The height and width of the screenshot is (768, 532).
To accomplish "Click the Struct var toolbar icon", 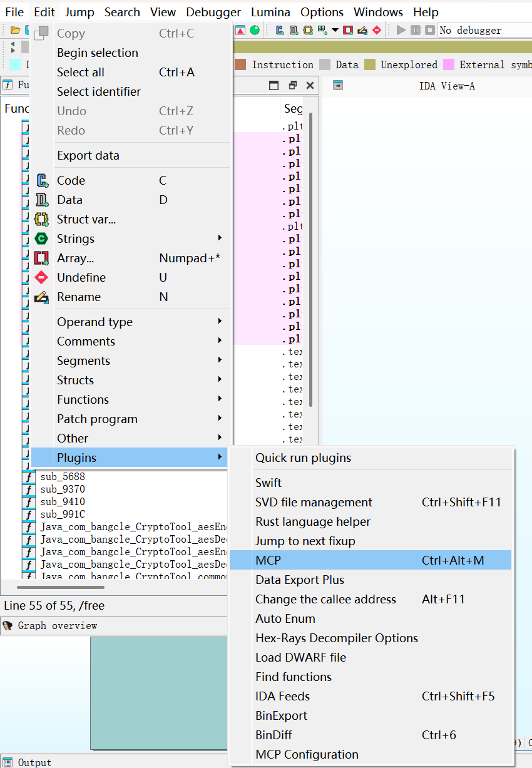I will [308, 30].
